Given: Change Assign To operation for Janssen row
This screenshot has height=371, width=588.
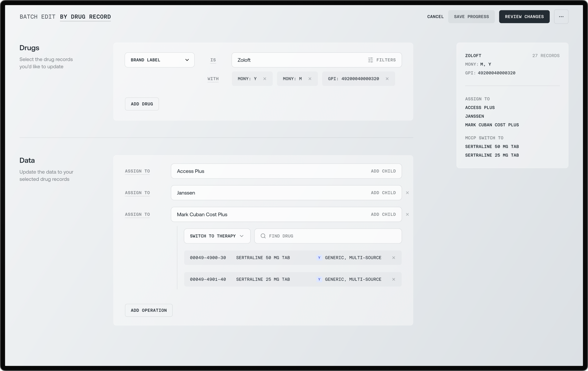Looking at the screenshot, I should point(137,193).
